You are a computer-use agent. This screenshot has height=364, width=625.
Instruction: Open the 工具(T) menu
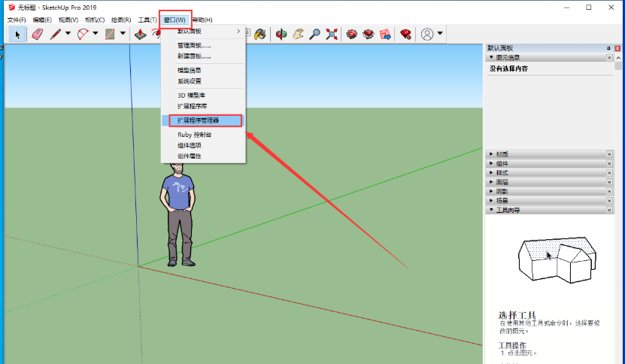[x=147, y=20]
